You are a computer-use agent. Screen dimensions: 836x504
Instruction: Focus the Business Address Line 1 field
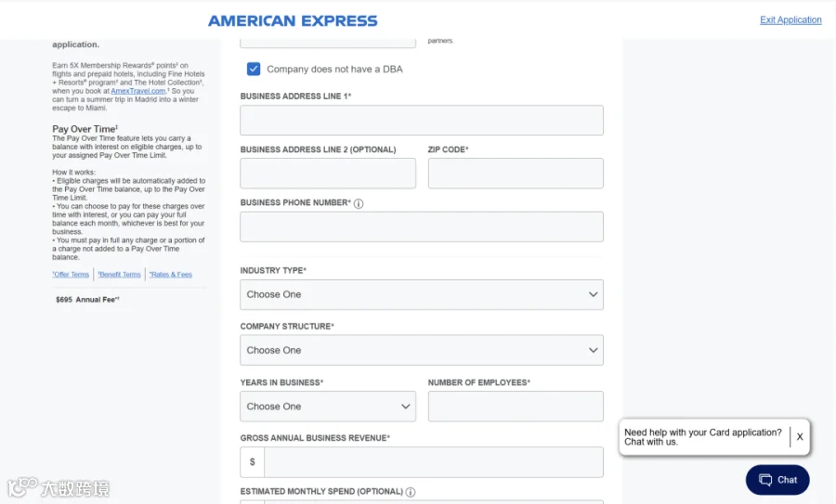click(x=421, y=120)
